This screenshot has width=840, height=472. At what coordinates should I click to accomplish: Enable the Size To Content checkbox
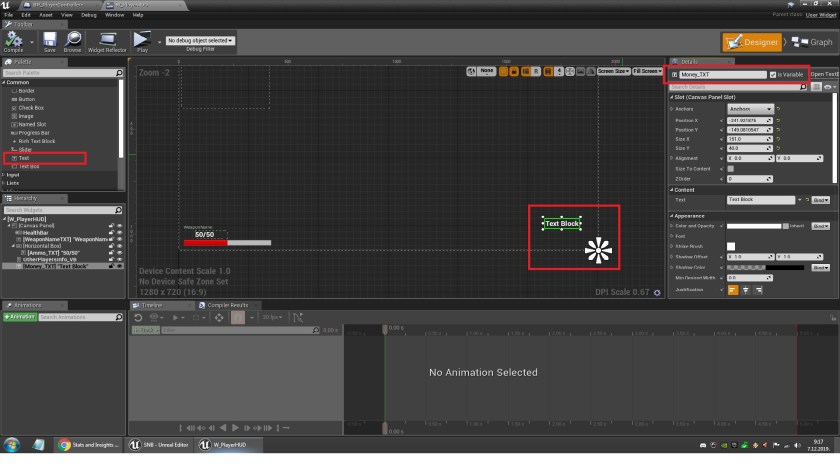[x=731, y=168]
